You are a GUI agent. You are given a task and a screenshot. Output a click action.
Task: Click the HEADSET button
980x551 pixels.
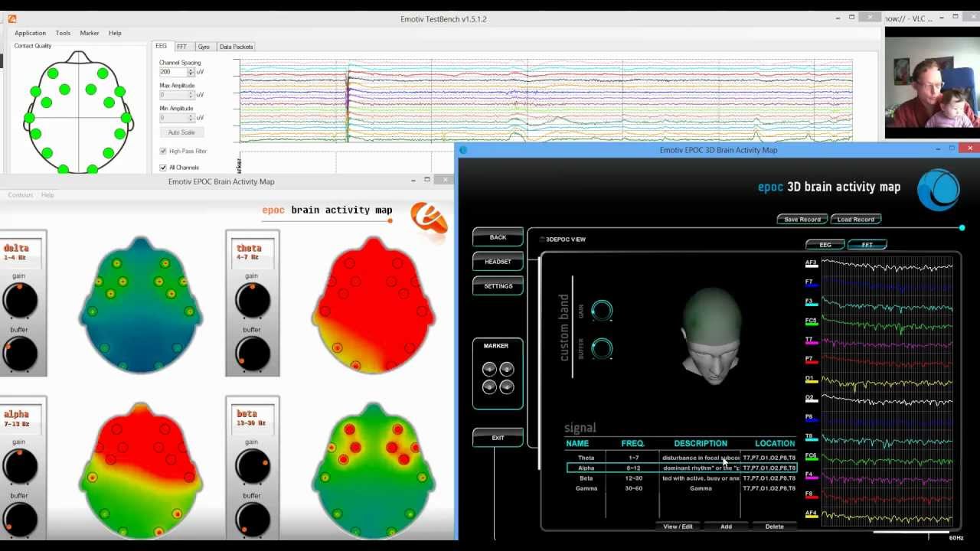[x=498, y=262]
